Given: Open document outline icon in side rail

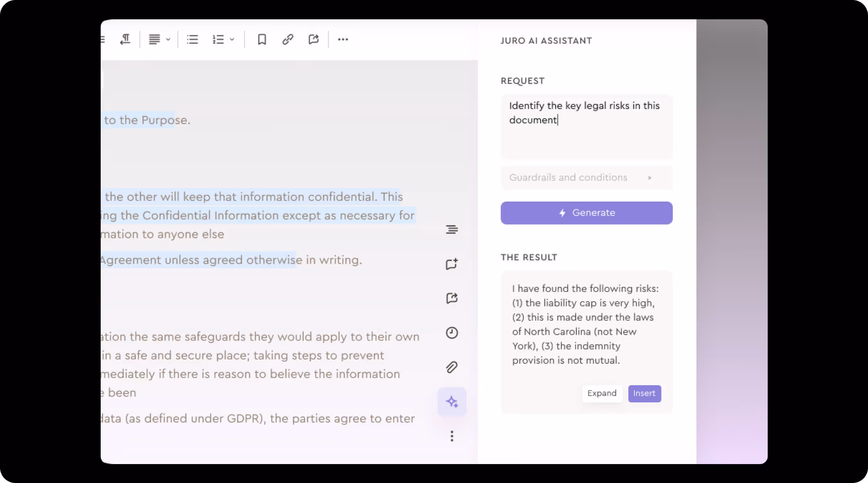Looking at the screenshot, I should point(452,230).
